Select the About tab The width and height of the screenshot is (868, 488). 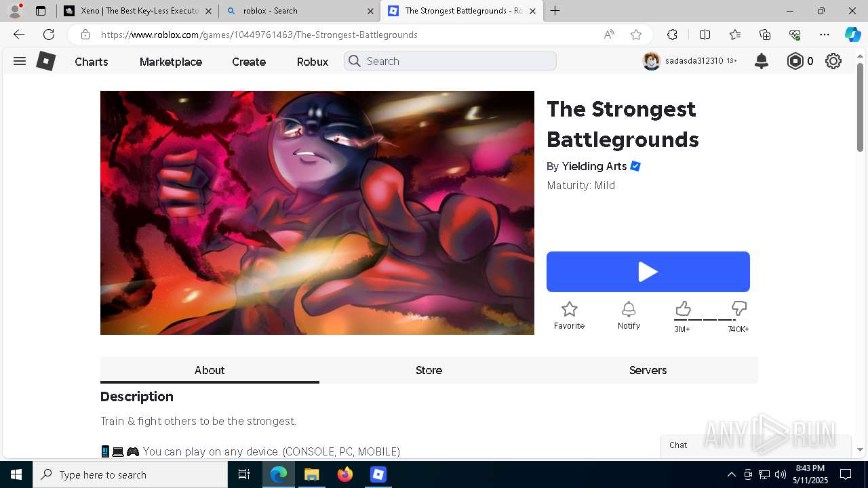pos(210,370)
